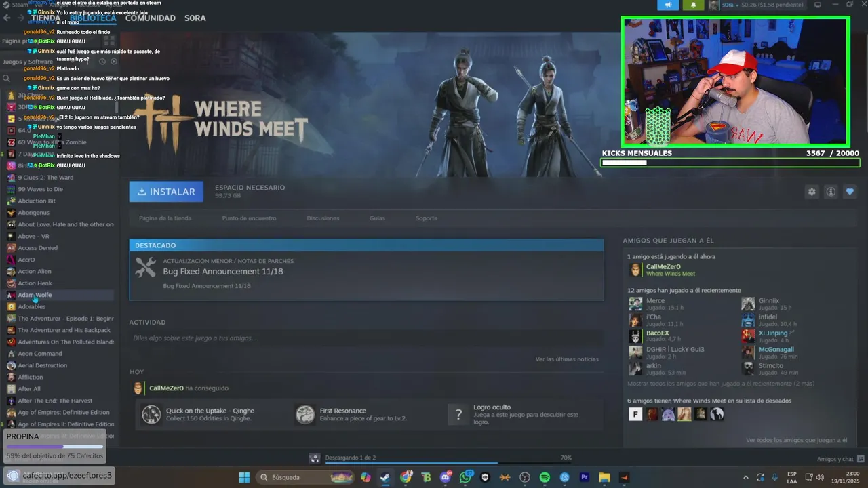This screenshot has height=488, width=868.
Task: Open the hidden achievement question mark icon
Action: coord(458,413)
